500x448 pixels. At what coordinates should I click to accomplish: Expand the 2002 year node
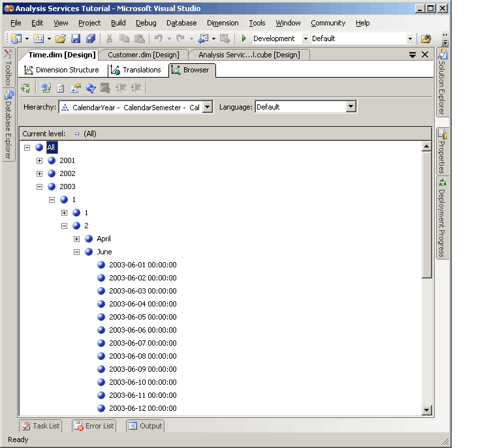click(40, 173)
